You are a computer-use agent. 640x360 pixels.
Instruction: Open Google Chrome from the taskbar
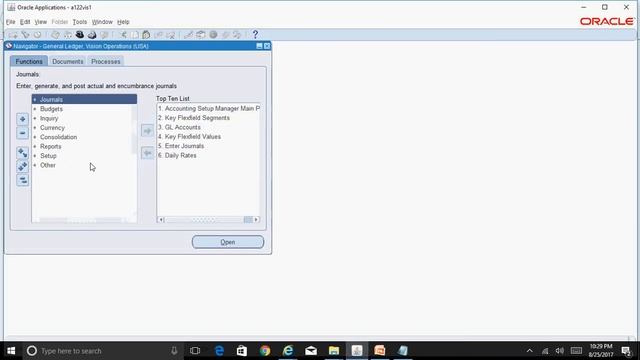pos(265,351)
